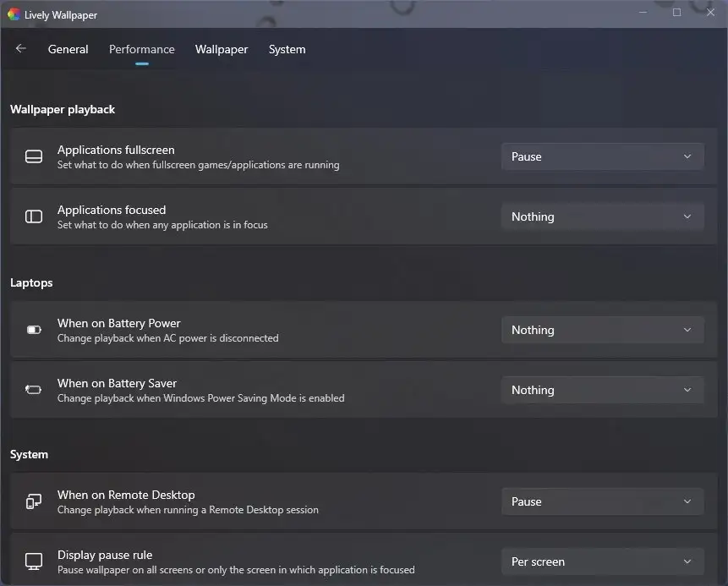This screenshot has height=586, width=728.
Task: Expand the When on Battery Power dropdown
Action: point(602,330)
